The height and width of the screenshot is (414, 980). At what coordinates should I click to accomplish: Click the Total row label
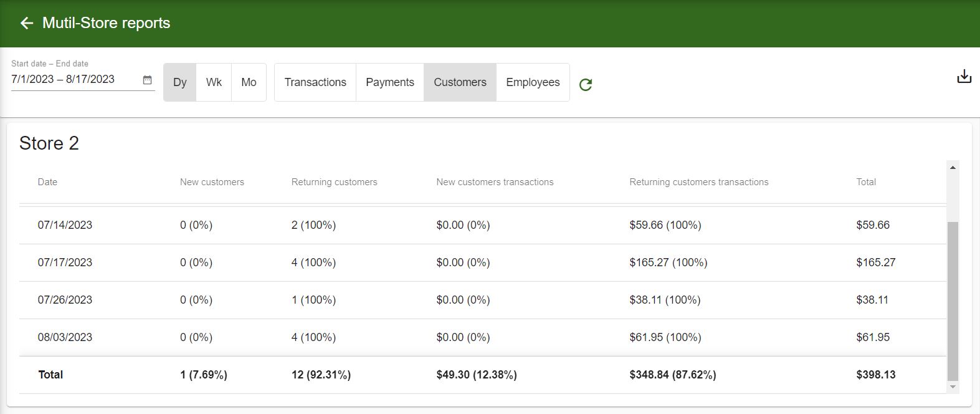(x=50, y=375)
